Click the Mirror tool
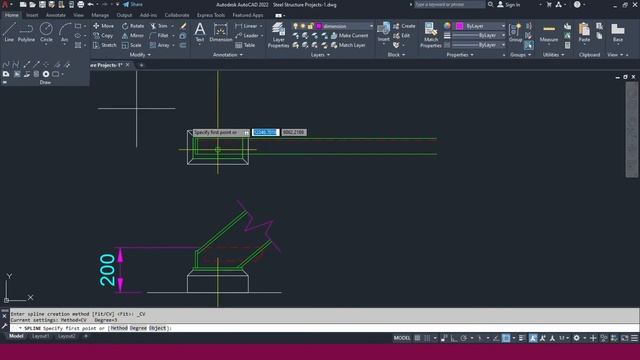640x360 pixels. click(x=133, y=36)
